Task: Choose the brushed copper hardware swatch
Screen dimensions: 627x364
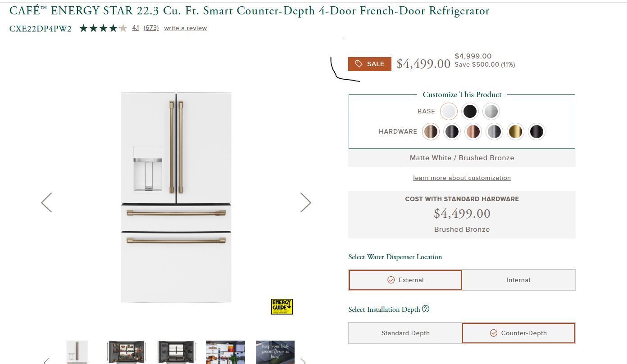Action: click(473, 131)
